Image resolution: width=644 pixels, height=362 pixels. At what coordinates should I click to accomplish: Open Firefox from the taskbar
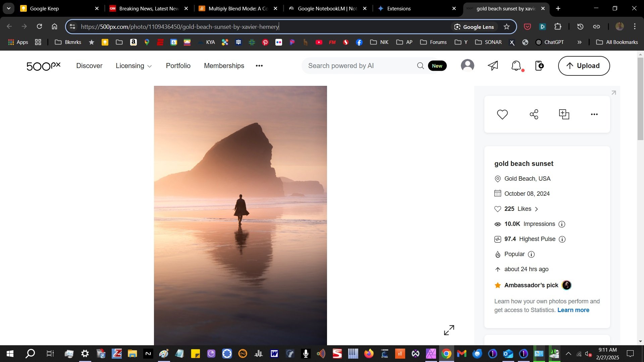[369, 354]
